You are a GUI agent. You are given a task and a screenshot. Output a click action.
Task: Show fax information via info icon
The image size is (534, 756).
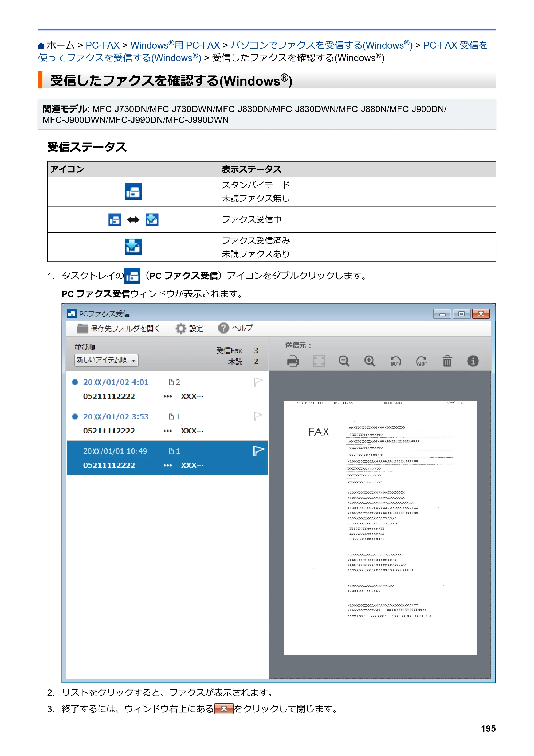tap(473, 361)
